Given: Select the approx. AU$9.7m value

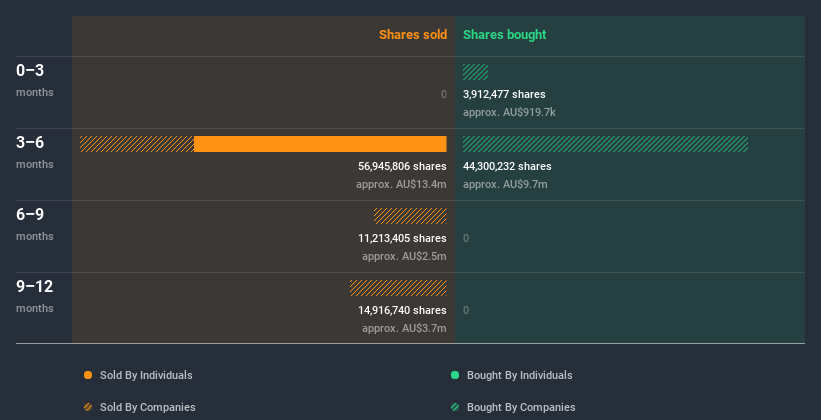Looking at the screenshot, I should [505, 184].
